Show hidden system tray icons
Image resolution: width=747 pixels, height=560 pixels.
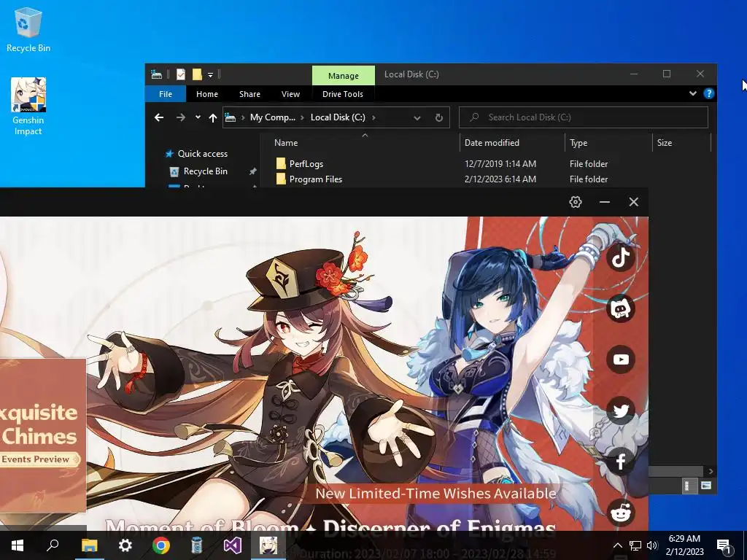pyautogui.click(x=617, y=545)
